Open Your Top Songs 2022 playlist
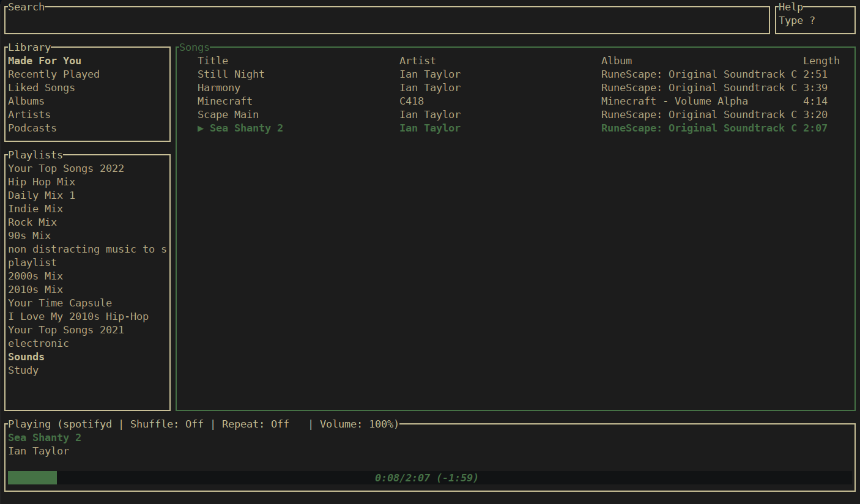The width and height of the screenshot is (860, 504). click(x=66, y=168)
